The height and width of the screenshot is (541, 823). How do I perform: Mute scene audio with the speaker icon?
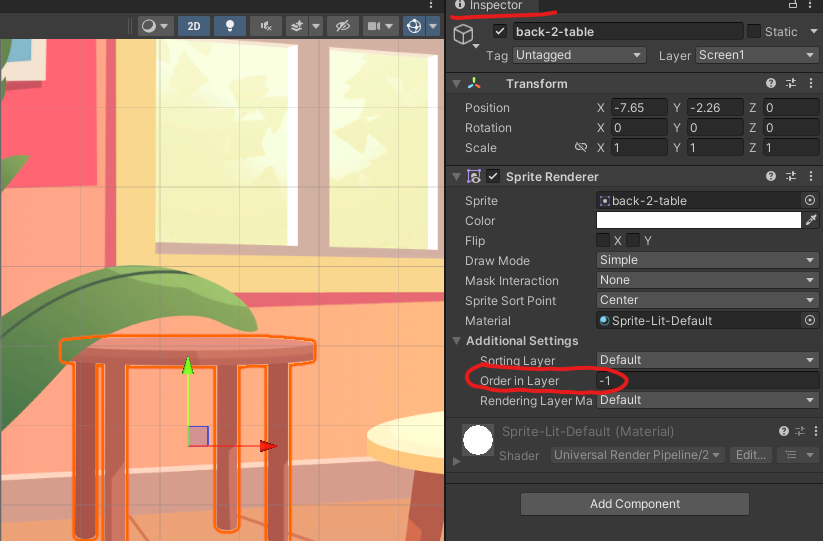point(265,26)
